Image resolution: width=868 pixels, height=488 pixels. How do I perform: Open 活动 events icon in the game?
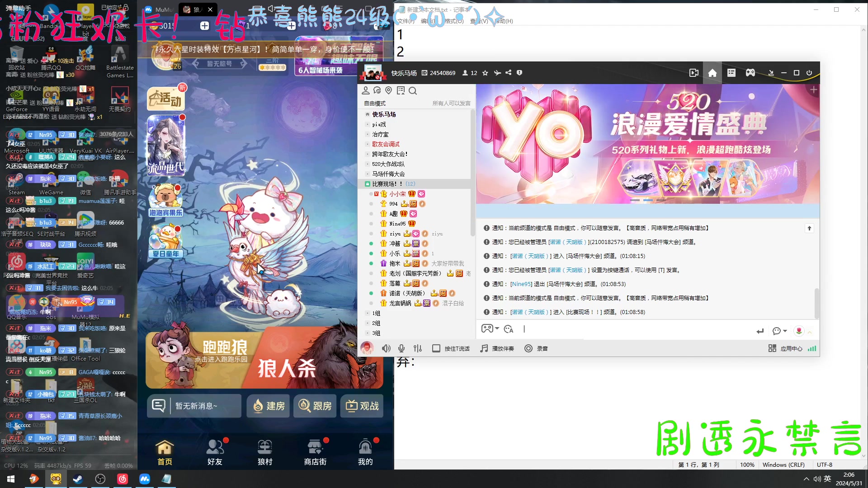point(165,99)
